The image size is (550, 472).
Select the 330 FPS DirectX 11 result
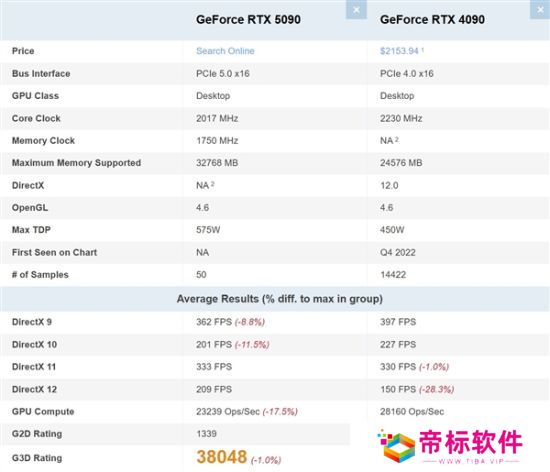(398, 367)
